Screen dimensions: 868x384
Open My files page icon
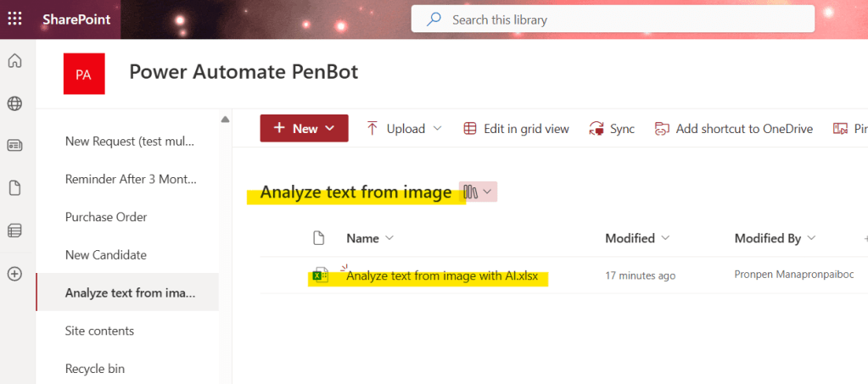pyautogui.click(x=14, y=188)
